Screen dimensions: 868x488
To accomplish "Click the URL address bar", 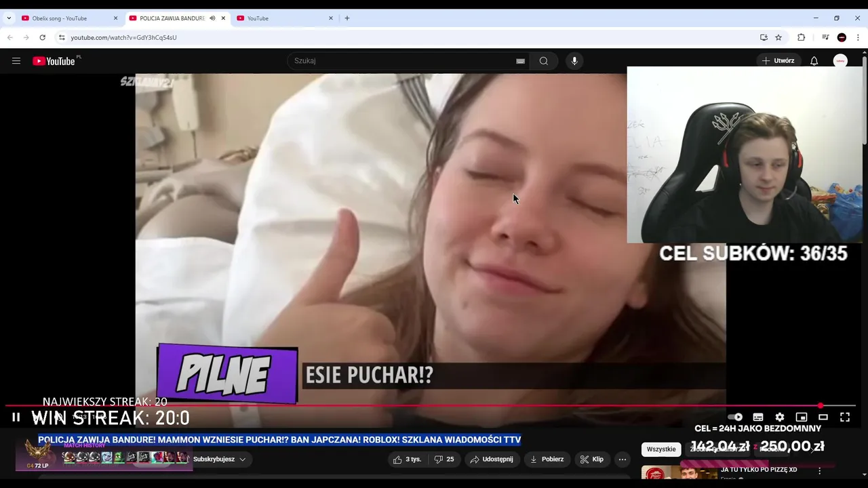I will click(407, 37).
